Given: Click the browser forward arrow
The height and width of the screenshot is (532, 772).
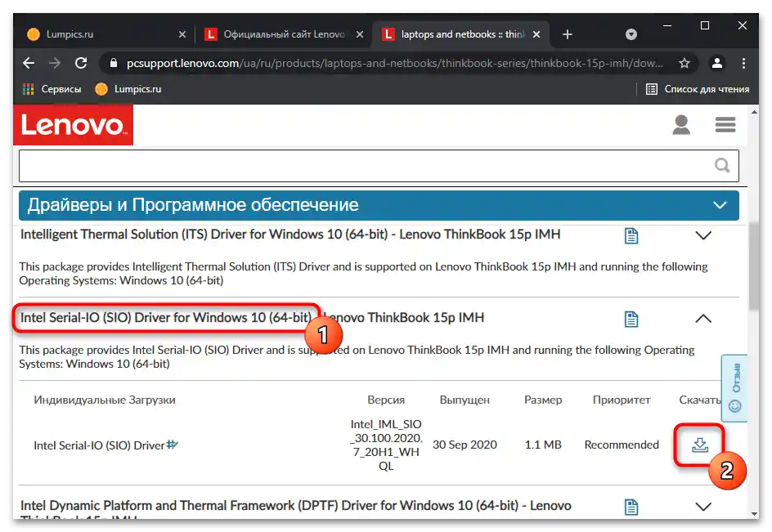Looking at the screenshot, I should 55,63.
